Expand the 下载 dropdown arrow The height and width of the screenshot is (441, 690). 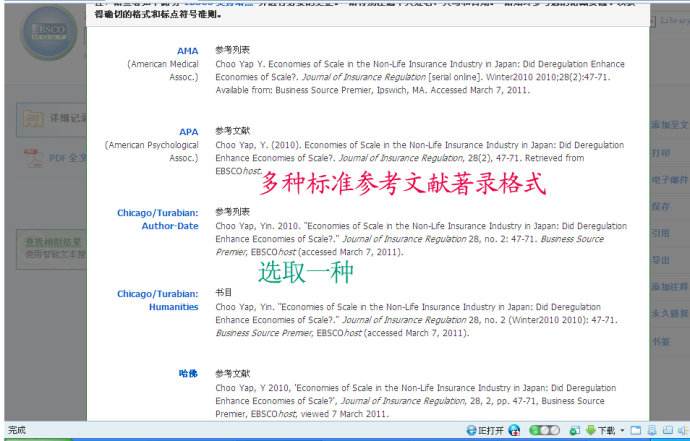tap(622, 430)
